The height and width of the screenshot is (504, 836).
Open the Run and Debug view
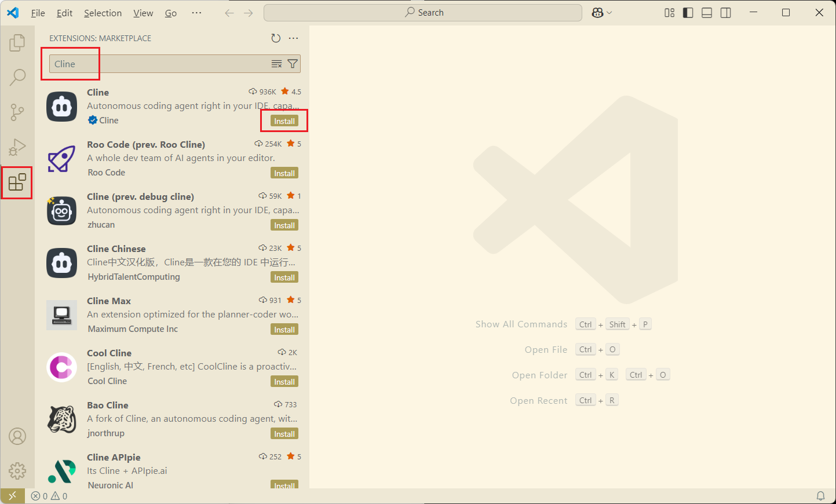point(17,147)
